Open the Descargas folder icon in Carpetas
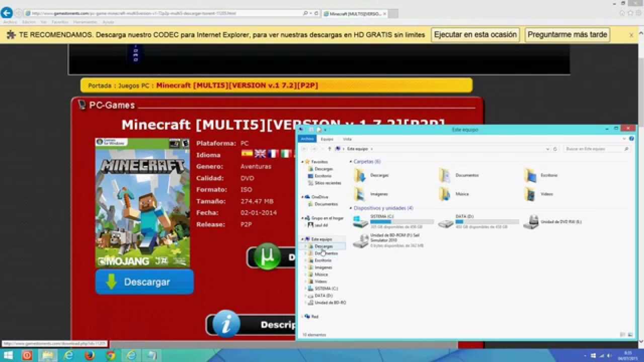The image size is (644, 362). pyautogui.click(x=360, y=175)
